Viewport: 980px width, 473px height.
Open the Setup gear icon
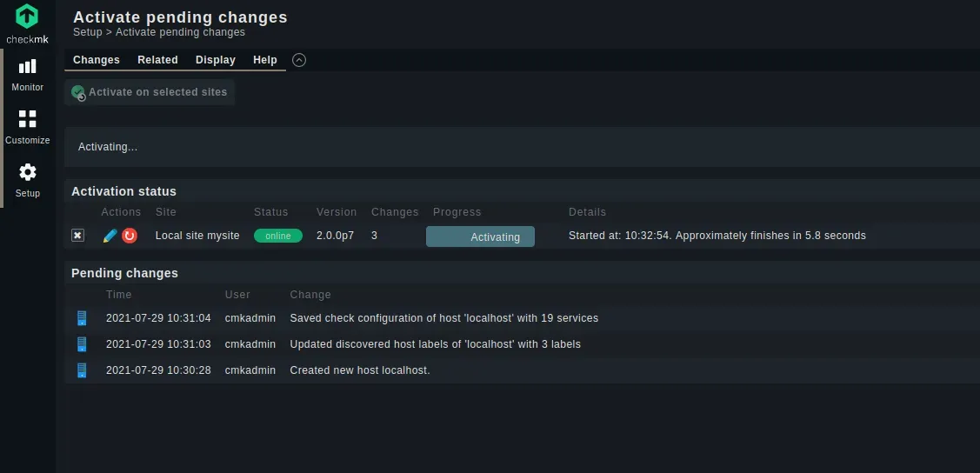[x=28, y=172]
